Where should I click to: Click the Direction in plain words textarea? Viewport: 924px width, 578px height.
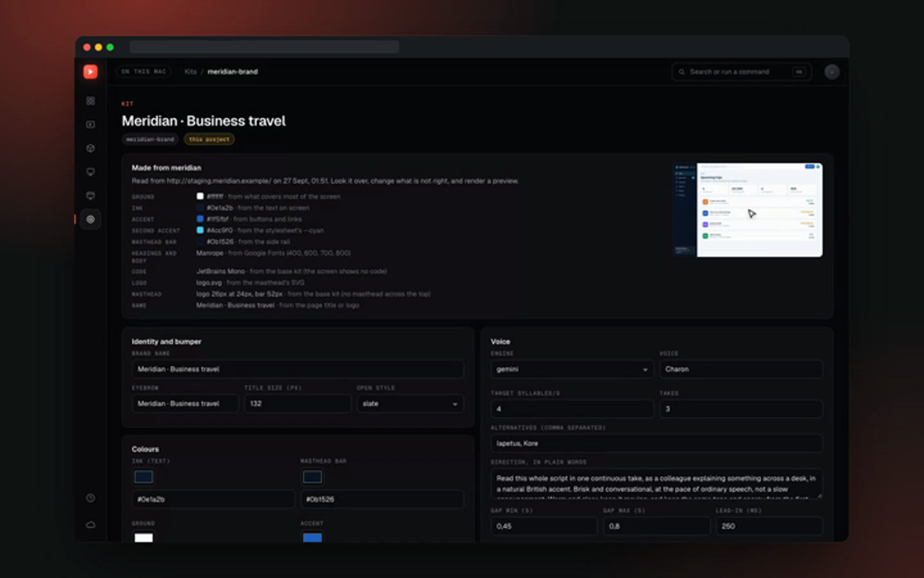coord(656,484)
